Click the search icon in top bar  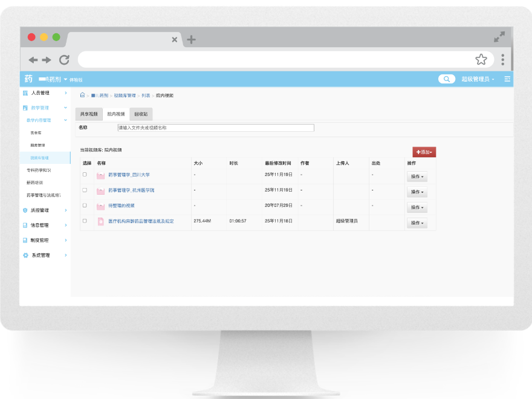tap(446, 79)
